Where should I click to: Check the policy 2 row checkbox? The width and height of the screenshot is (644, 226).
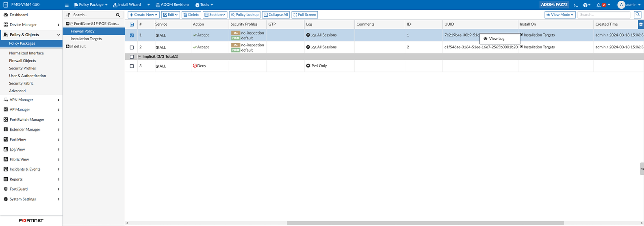click(x=132, y=48)
